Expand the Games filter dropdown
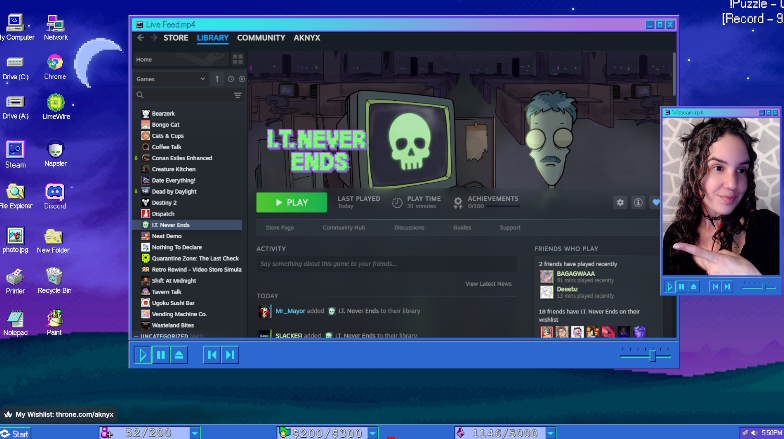784x439 pixels. (170, 79)
